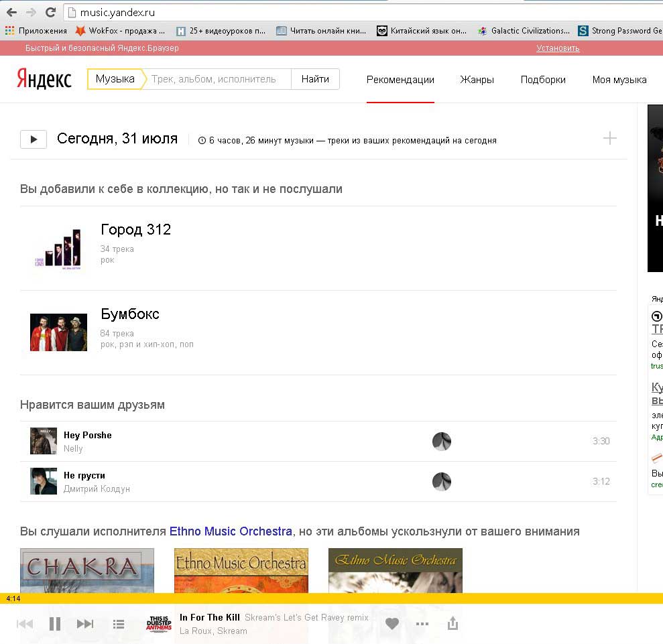Click the Не грусти album cover

(x=43, y=481)
